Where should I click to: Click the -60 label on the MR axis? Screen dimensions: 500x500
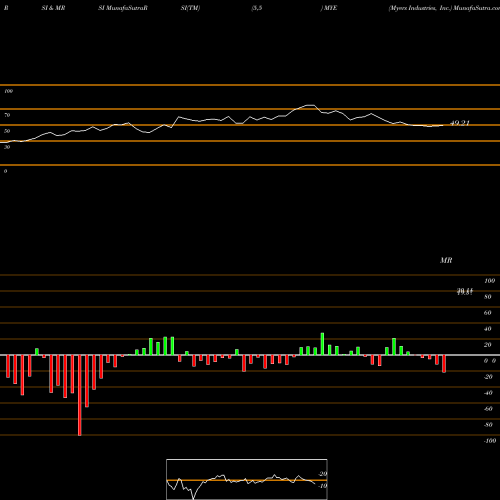tap(488, 409)
